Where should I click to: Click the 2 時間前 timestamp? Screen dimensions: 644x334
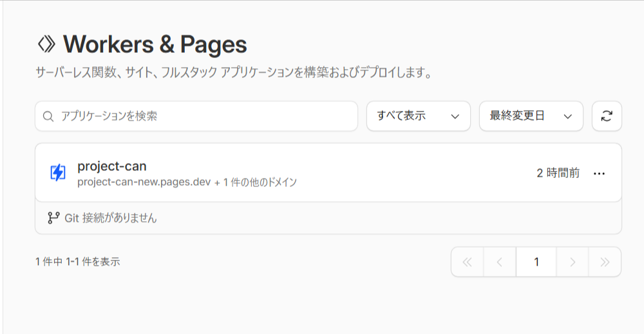[x=558, y=173]
